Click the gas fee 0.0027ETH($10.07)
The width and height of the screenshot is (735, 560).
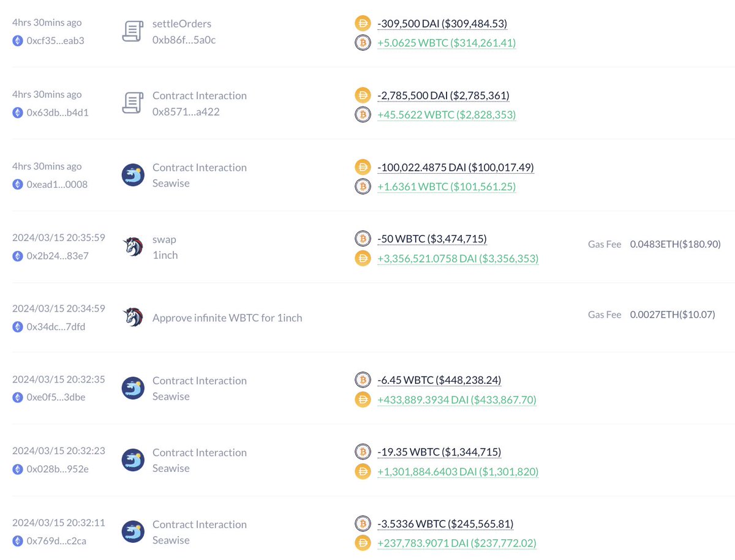pyautogui.click(x=673, y=315)
